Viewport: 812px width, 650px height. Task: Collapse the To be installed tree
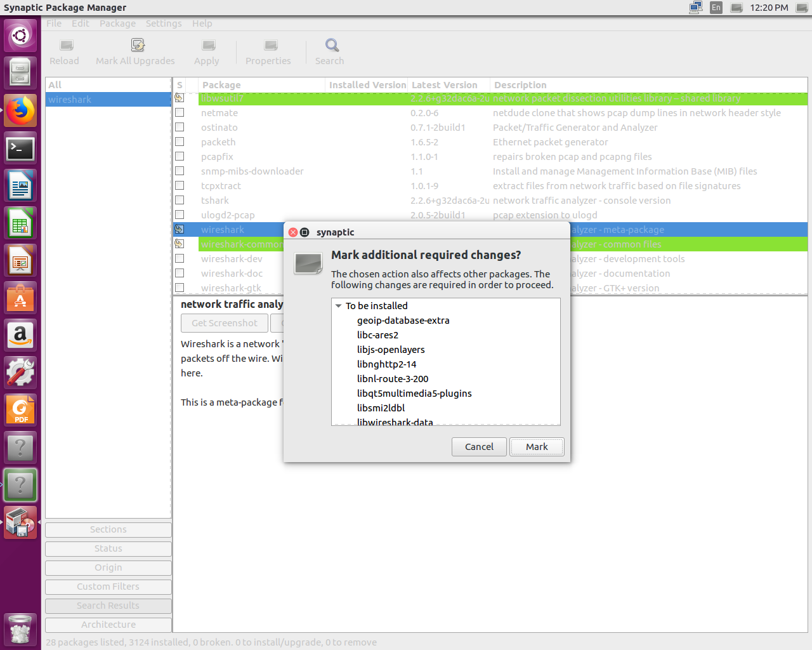(338, 306)
